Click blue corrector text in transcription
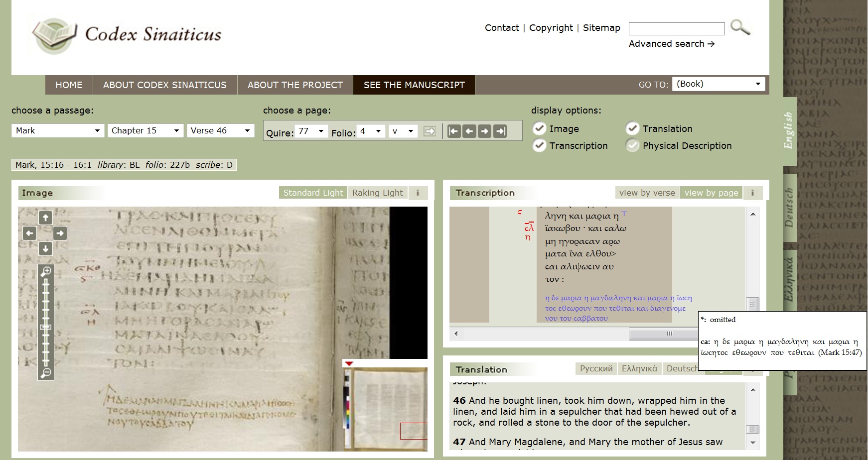This screenshot has width=868, height=460. pos(618,308)
